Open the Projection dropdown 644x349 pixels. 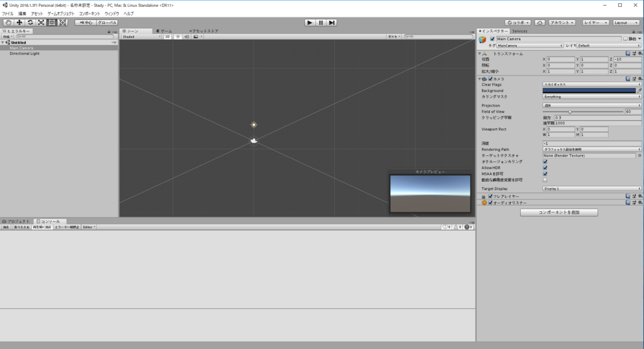[592, 106]
